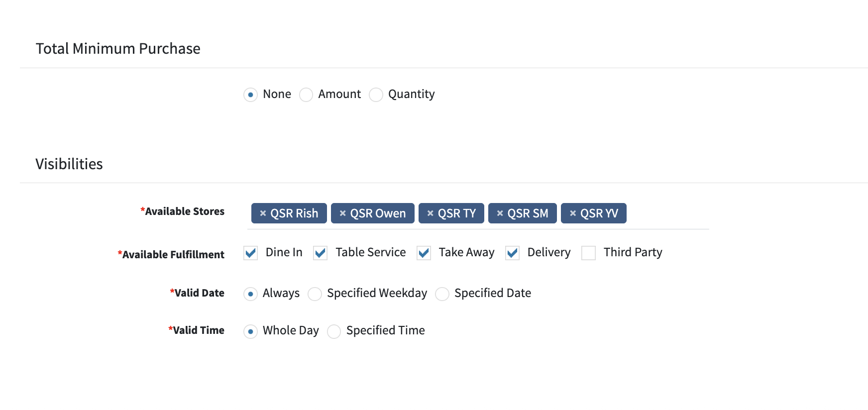Click the QSR Owen store tag label
This screenshot has height=410, width=868.
[378, 213]
